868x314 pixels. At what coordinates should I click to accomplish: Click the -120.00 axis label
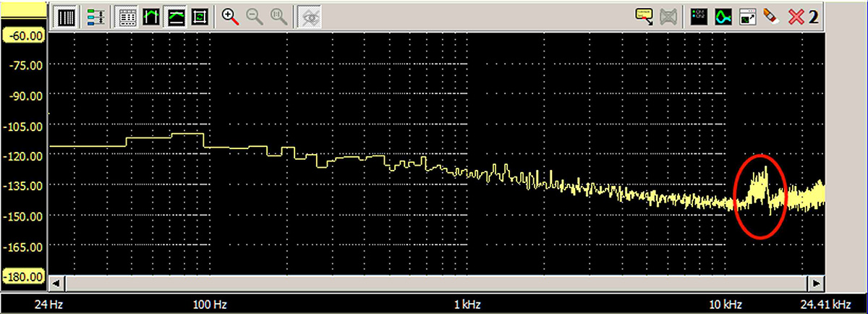point(25,156)
